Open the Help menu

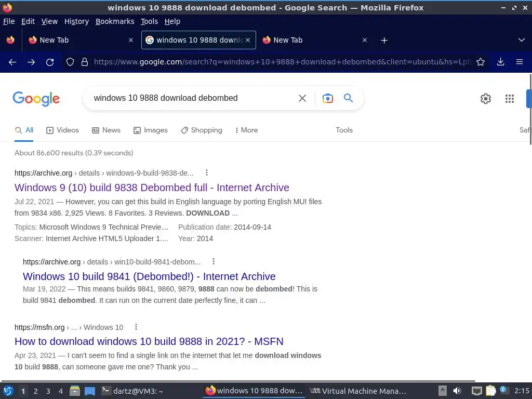click(x=172, y=21)
